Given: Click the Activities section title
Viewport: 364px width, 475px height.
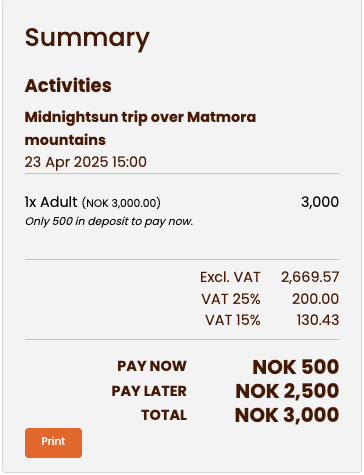Looking at the screenshot, I should click(x=68, y=85).
